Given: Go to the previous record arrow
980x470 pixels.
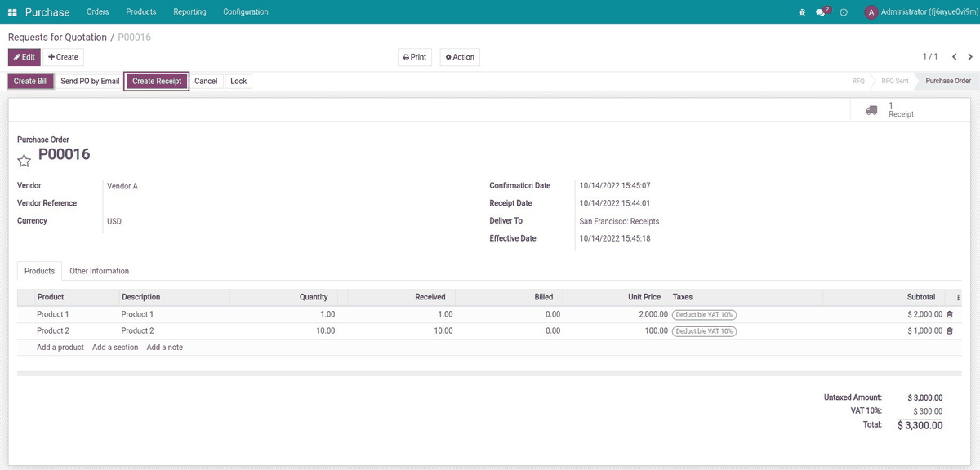Looking at the screenshot, I should click(x=954, y=57).
